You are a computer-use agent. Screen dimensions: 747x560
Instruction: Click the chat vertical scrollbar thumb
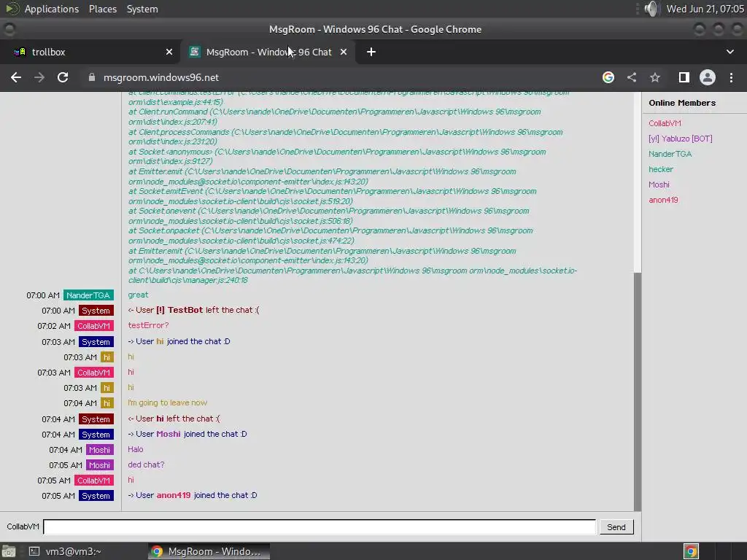638,392
